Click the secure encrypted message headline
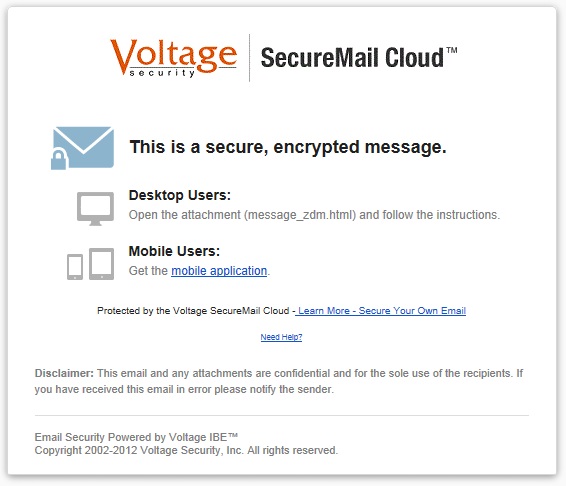566x486 pixels. pos(288,147)
